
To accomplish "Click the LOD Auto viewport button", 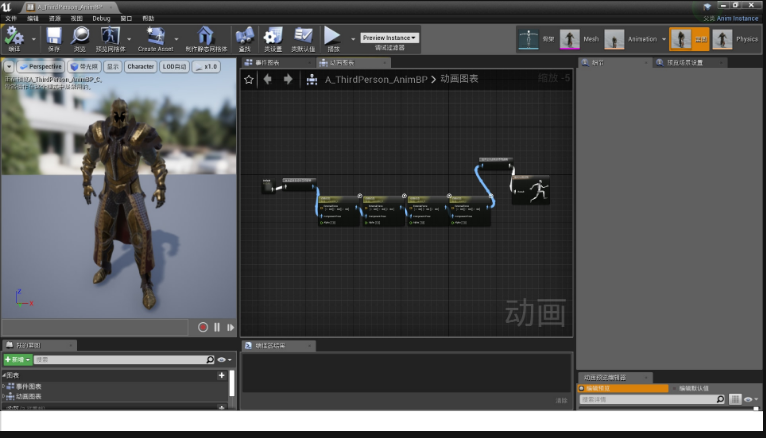I will [174, 66].
